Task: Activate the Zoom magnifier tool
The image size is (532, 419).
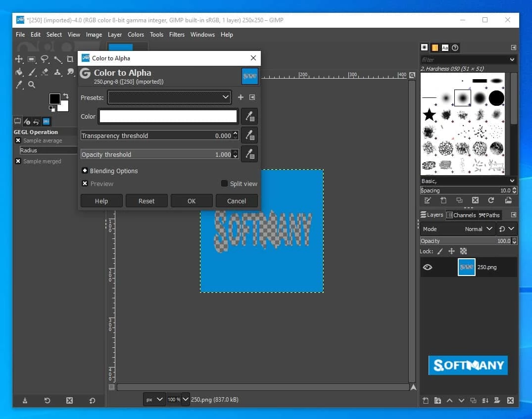Action: 32,85
